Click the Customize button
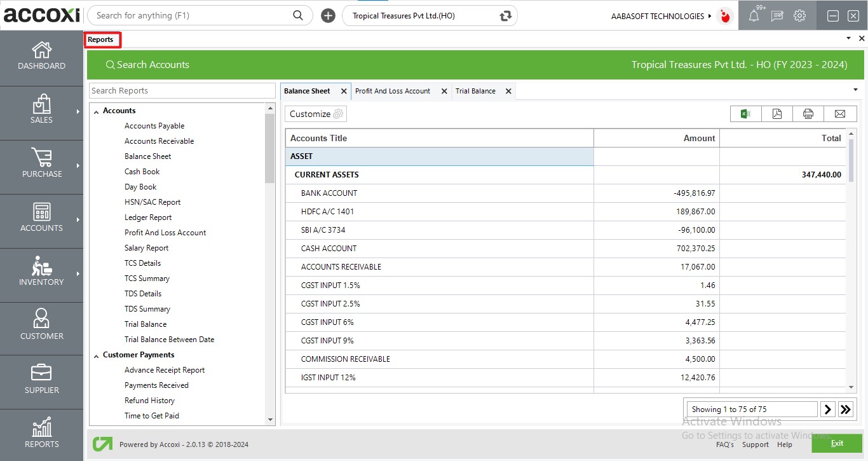The height and width of the screenshot is (461, 868). click(315, 114)
